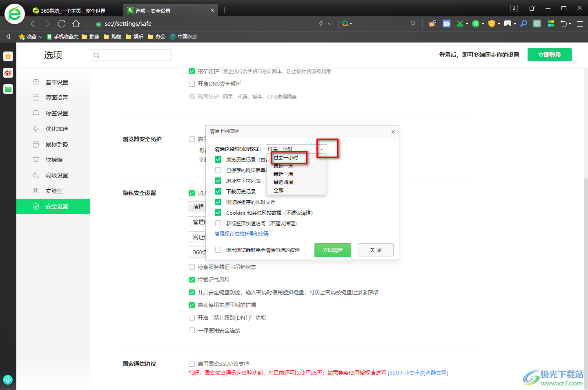This screenshot has height=390, width=588.
Task: Open 界面设置 in the sidebar
Action: pyautogui.click(x=53, y=98)
